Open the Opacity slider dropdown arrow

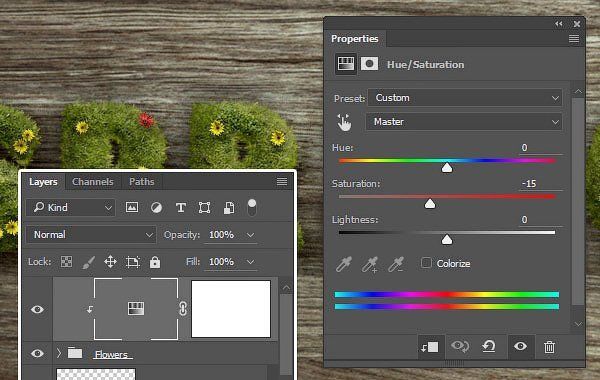[x=250, y=235]
